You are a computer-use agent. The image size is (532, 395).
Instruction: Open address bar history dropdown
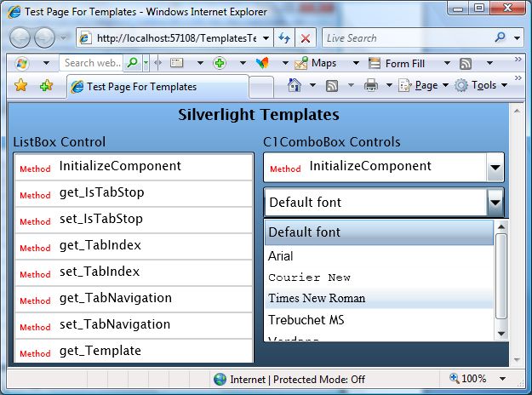coord(266,38)
